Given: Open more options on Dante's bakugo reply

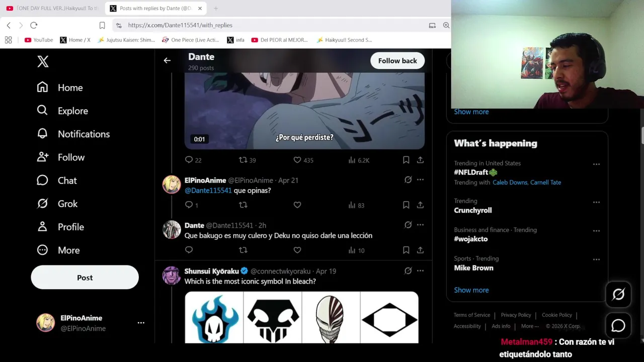Looking at the screenshot, I should click(x=420, y=225).
